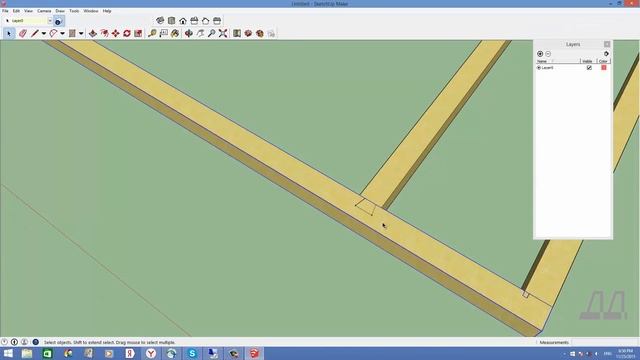The image size is (640, 360).
Task: Open the current layer combo box
Action: pyautogui.click(x=28, y=20)
